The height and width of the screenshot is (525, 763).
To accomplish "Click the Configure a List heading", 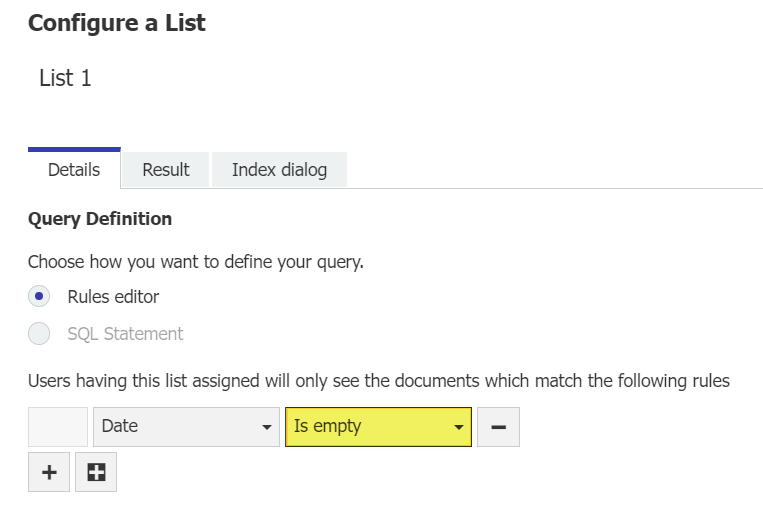I will [x=117, y=23].
